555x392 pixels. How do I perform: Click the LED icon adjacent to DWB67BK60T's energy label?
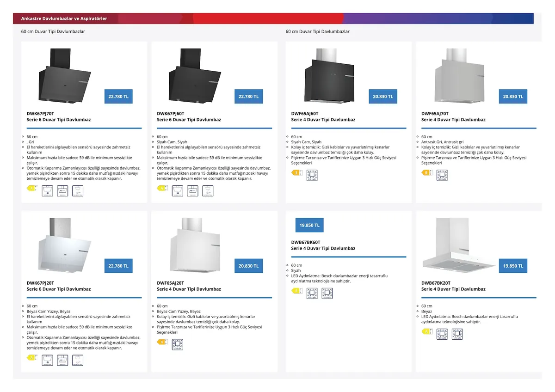point(312,293)
